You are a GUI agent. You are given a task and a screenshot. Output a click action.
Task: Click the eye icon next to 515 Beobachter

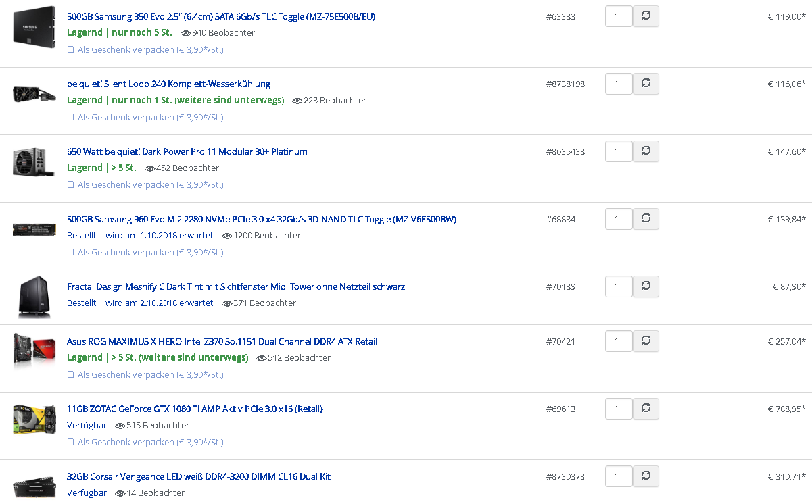120,426
